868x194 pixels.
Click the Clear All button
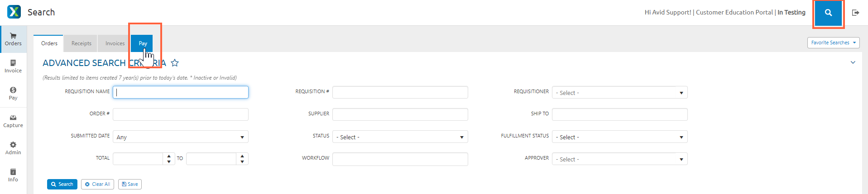pyautogui.click(x=97, y=184)
